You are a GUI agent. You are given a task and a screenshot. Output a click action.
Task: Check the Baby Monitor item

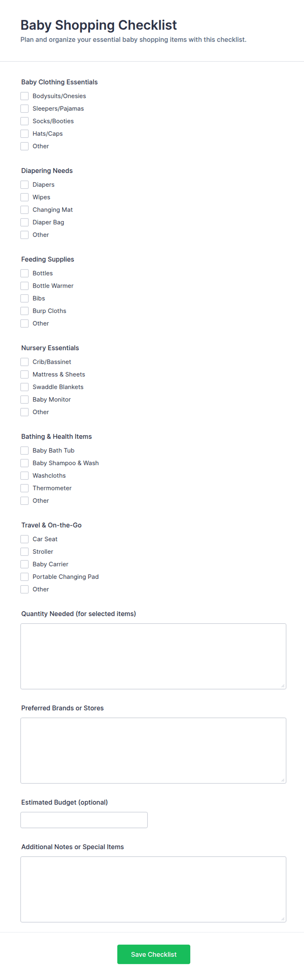(x=25, y=399)
